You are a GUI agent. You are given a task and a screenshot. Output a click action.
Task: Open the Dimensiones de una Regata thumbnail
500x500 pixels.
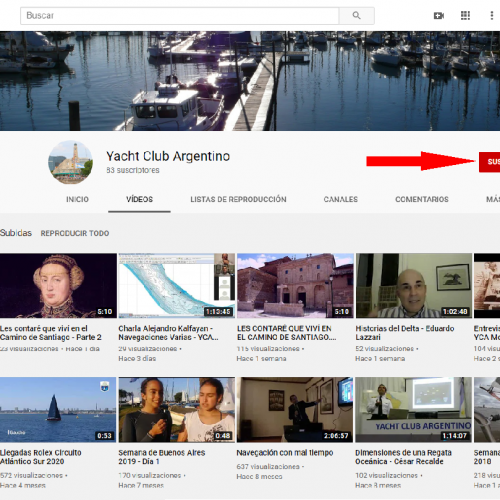click(414, 410)
